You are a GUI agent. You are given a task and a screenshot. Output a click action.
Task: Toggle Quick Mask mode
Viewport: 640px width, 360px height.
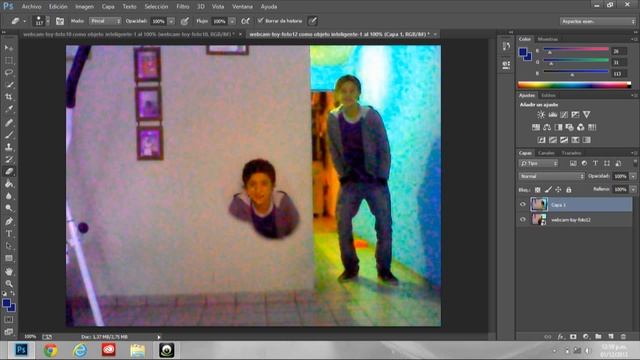point(9,320)
